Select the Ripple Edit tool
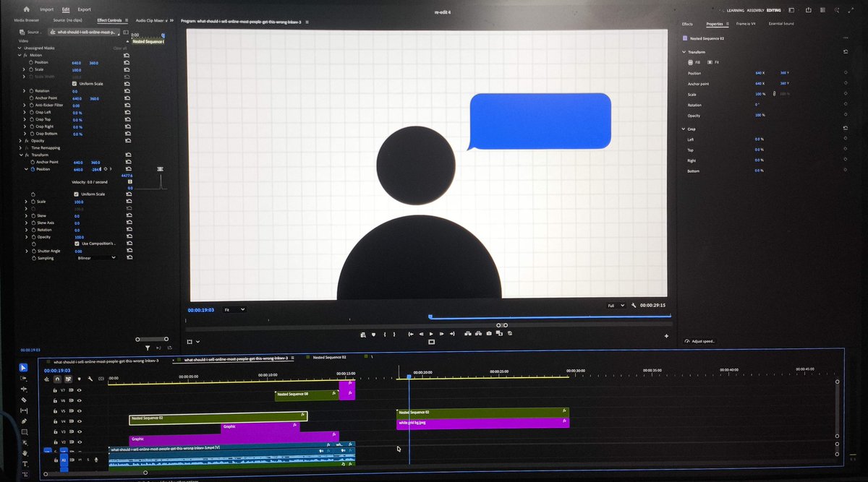Viewport: 868px width, 482px height. point(23,389)
